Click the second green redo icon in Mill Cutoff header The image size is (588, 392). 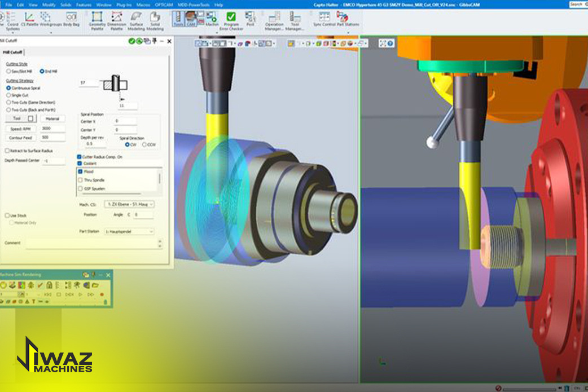click(139, 41)
